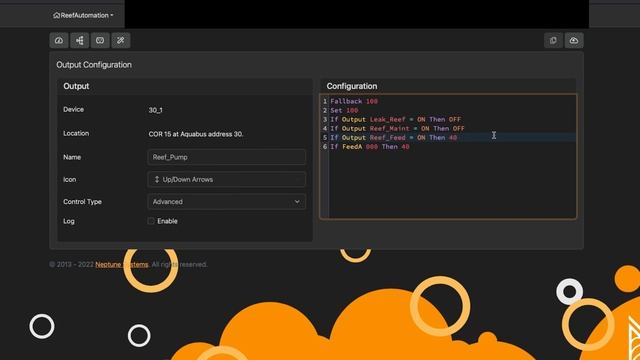Click code line 'Fallback 100'
The width and height of the screenshot is (640, 360).
tap(354, 101)
